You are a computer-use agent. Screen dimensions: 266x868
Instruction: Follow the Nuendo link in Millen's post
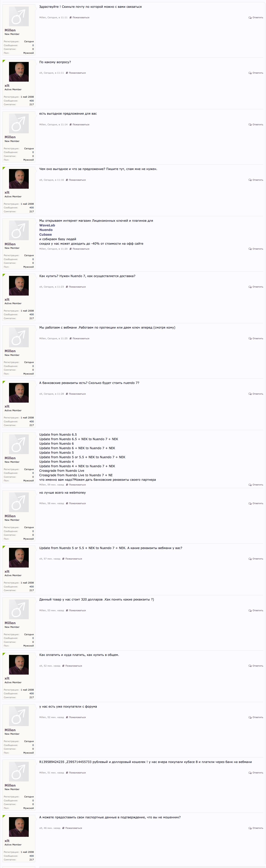click(x=46, y=230)
